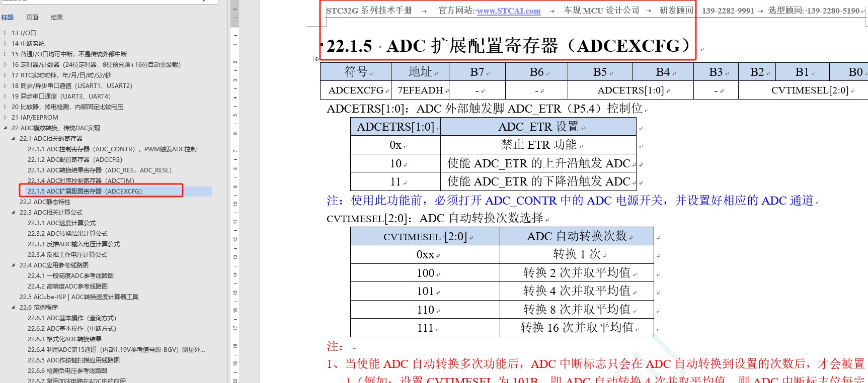
Task: Go to 22.4.2 高精度ADC参考线路图
Action: coord(67,286)
